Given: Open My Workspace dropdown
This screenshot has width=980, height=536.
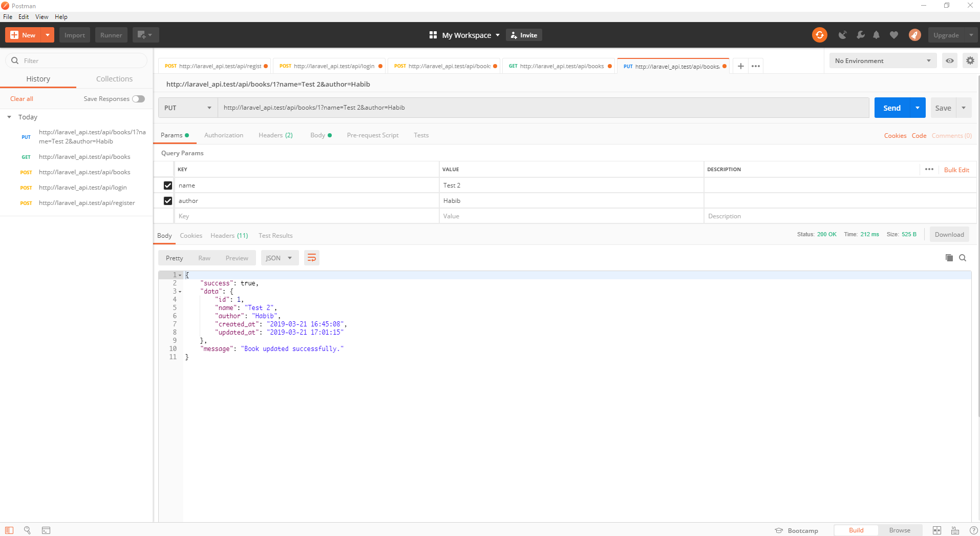Looking at the screenshot, I should 471,35.
